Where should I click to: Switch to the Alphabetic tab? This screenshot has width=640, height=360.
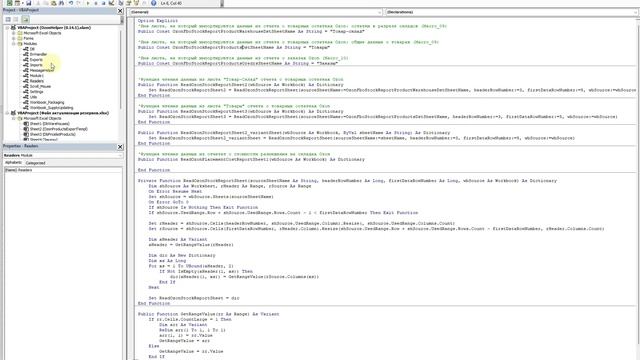pyautogui.click(x=13, y=162)
